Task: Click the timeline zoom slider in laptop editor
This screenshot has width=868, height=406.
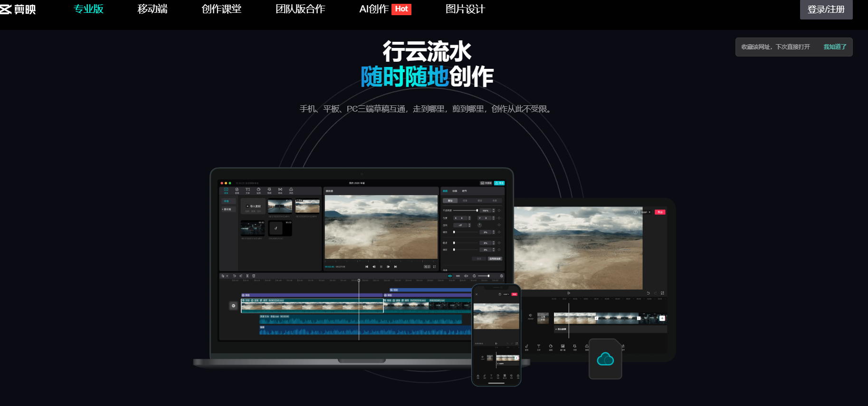Action: coord(484,276)
